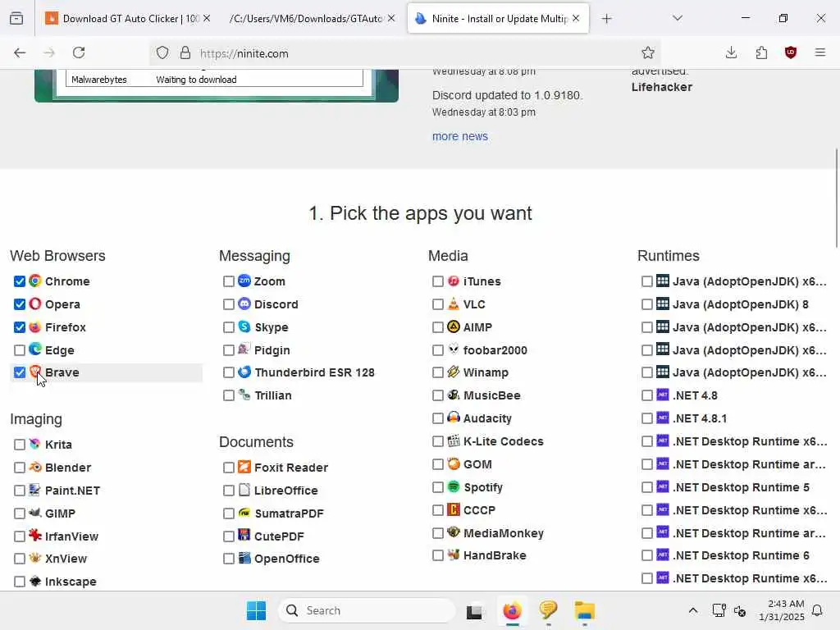Screen dimensions: 840x630
Task: Open the Firefox View button
Action: click(16, 18)
